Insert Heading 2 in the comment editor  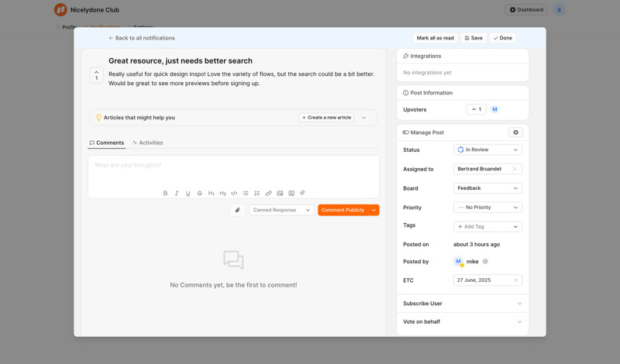(222, 194)
